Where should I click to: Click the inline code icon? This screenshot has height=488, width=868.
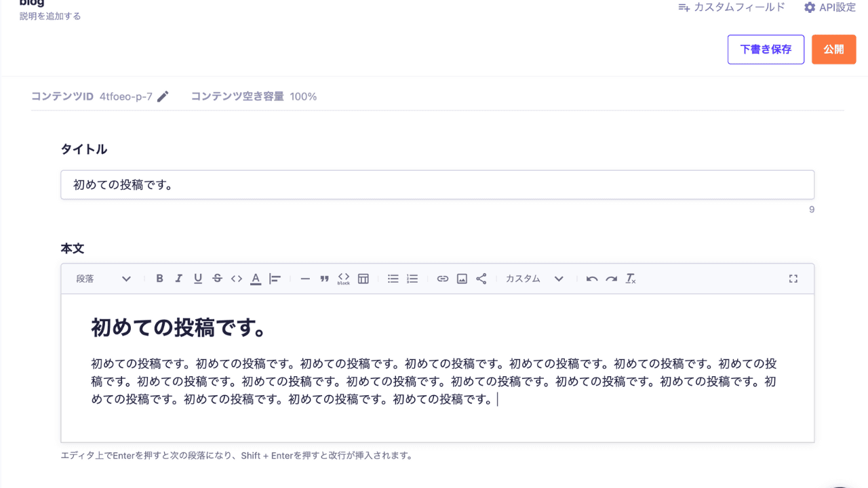(x=236, y=279)
